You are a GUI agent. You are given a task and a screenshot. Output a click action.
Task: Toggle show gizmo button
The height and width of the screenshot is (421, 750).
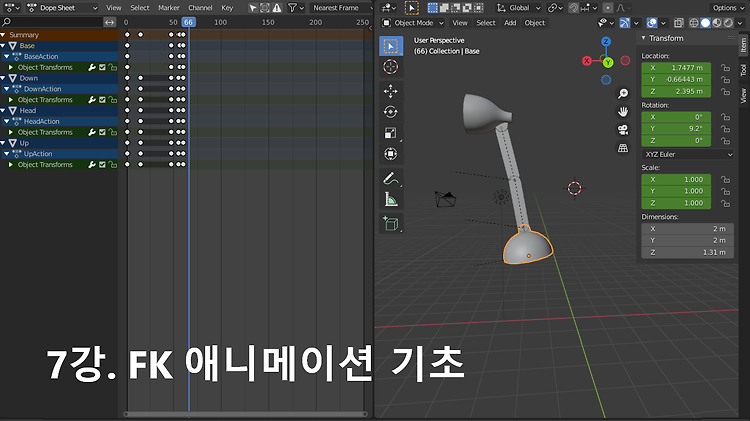(x=625, y=22)
